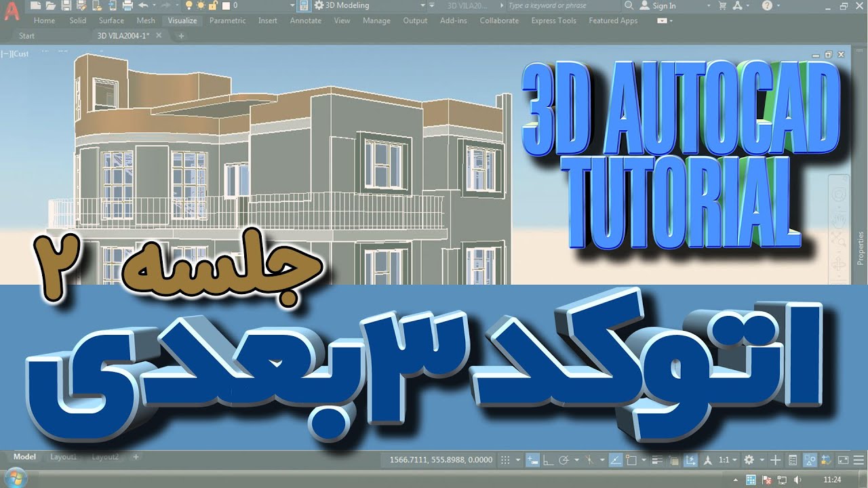Click the annotation scale status icon

pos(707,460)
